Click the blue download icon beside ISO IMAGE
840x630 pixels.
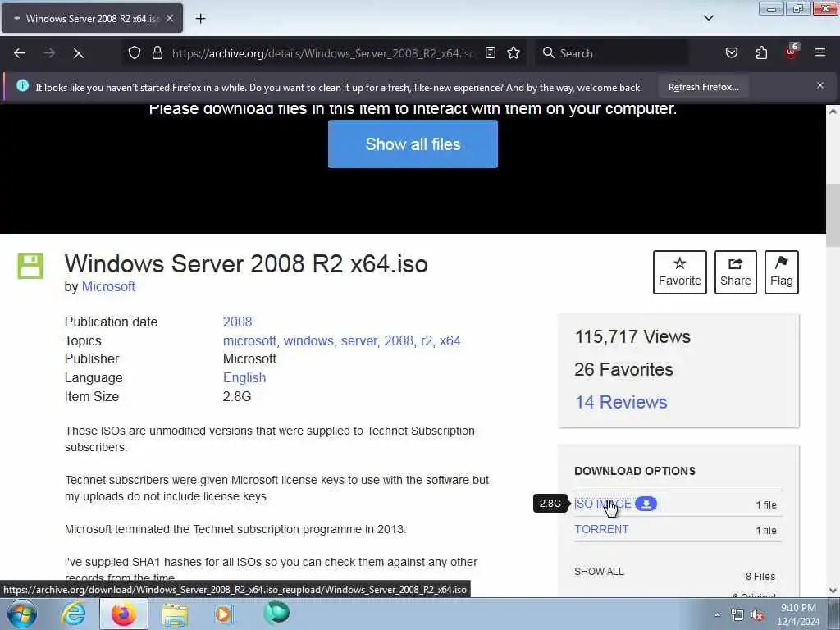pos(646,504)
